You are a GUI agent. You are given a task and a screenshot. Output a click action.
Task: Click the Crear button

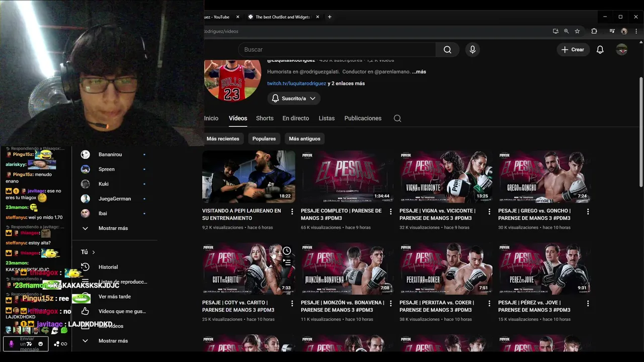[x=573, y=50]
